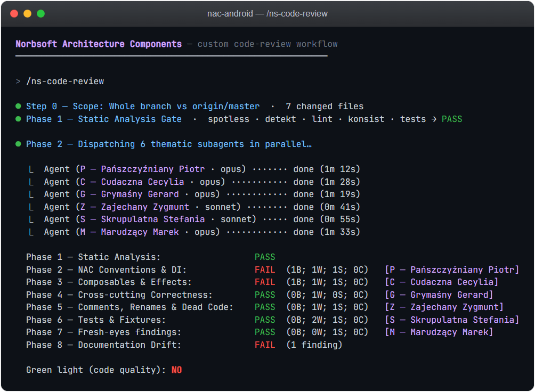535x392 pixels.
Task: Click the FAIL result for Documentation Drift
Action: (265, 345)
